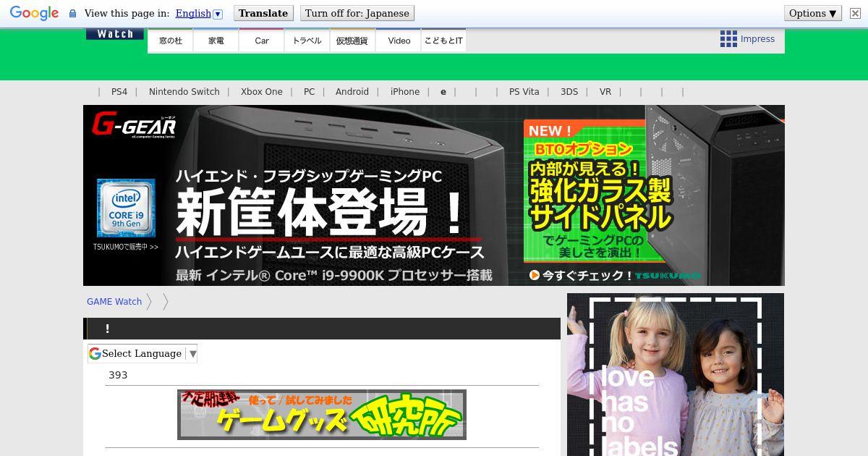Screen dimensions: 868x456
Task: Click the lock icon beside View this page
Action: coord(72,14)
